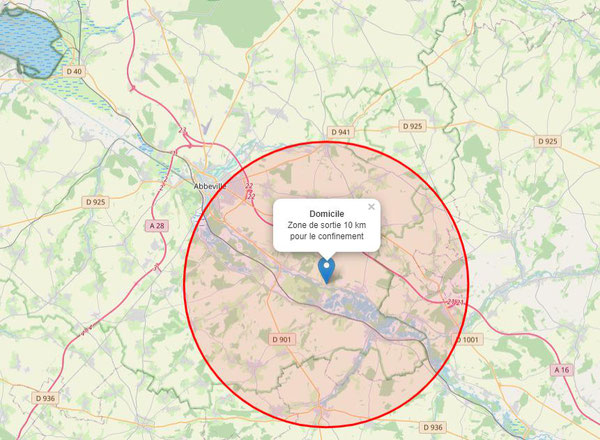Image resolution: width=600 pixels, height=440 pixels.
Task: Select the A 28 motorway shield
Action: [x=157, y=226]
